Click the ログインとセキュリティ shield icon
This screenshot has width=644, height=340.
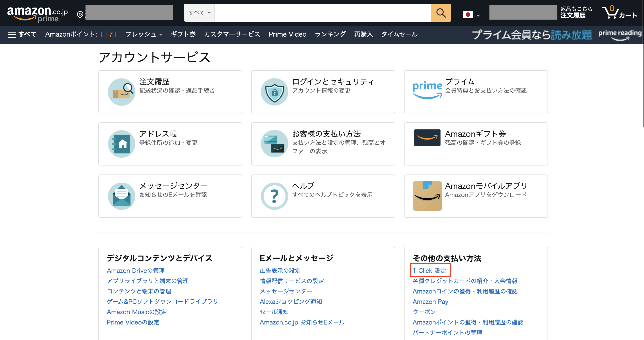tap(275, 92)
